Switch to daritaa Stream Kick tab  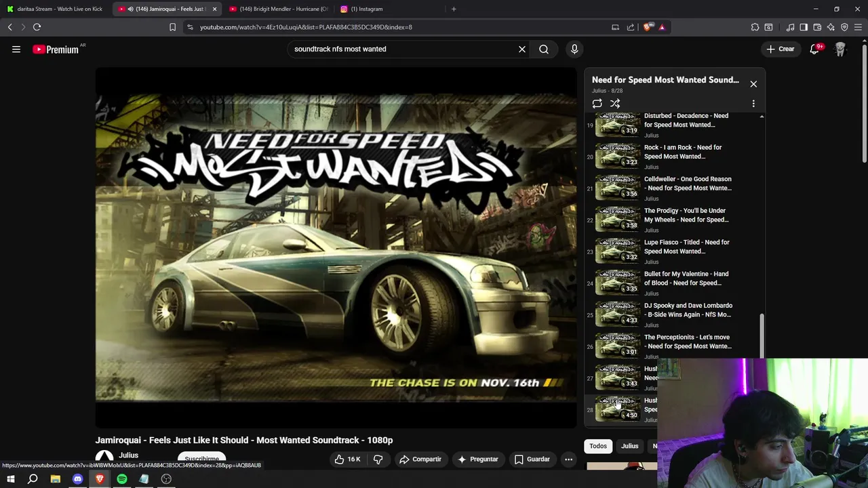tap(54, 9)
